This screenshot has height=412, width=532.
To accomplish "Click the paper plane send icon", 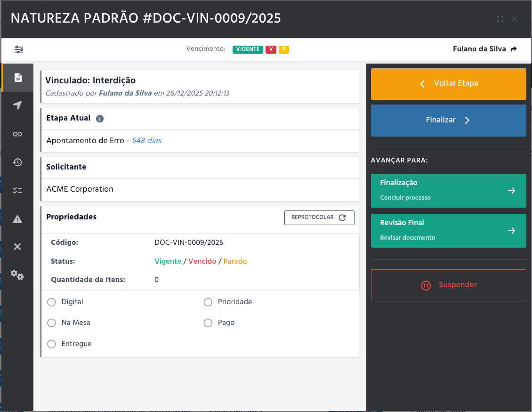I will (x=17, y=105).
